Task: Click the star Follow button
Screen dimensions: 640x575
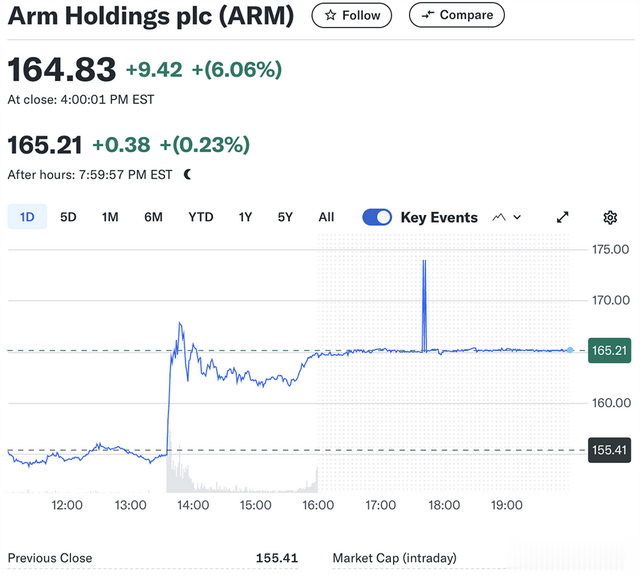Action: pyautogui.click(x=352, y=15)
